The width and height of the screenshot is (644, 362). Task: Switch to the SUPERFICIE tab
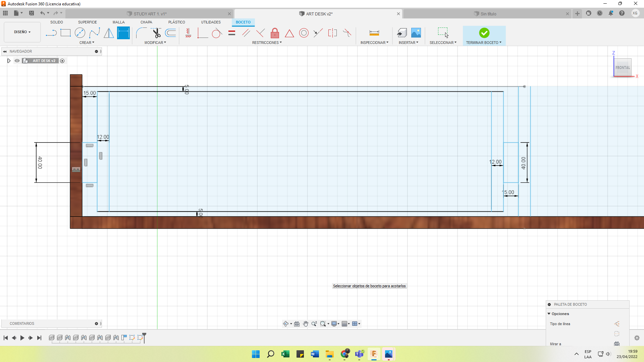88,22
